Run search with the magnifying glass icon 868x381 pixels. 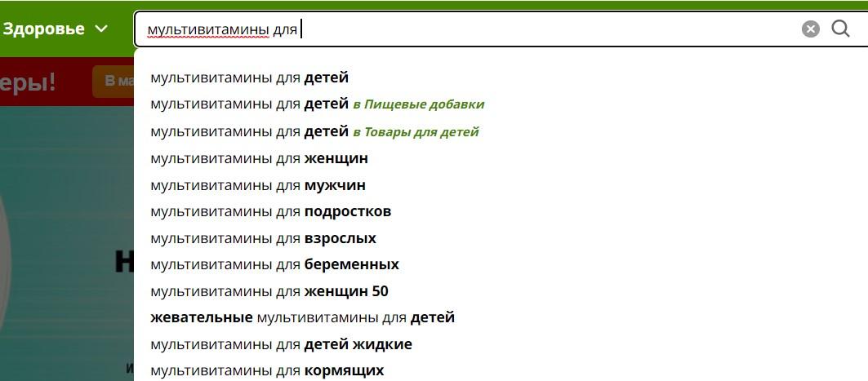click(x=840, y=29)
